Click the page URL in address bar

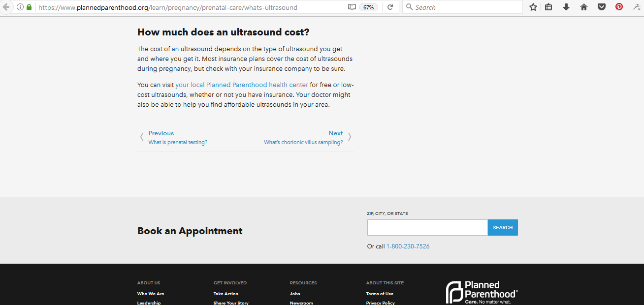click(x=167, y=7)
